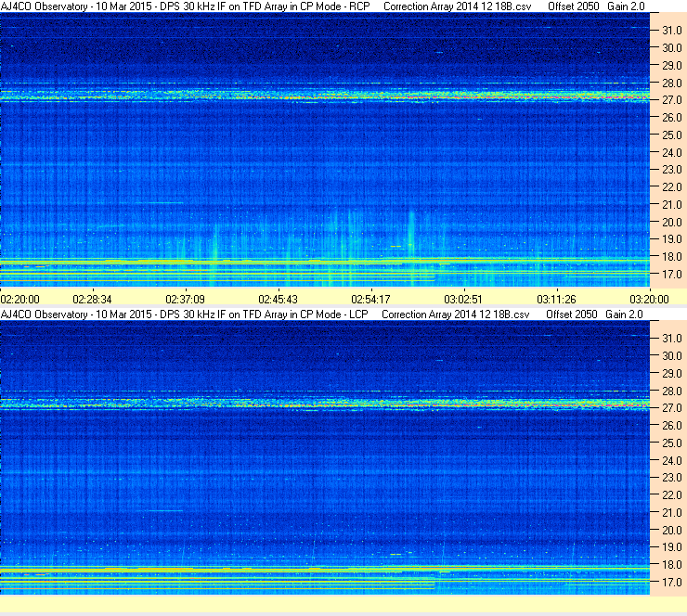The height and width of the screenshot is (616, 687).
Task: Click the 03:02:51 time label
Action: [463, 300]
